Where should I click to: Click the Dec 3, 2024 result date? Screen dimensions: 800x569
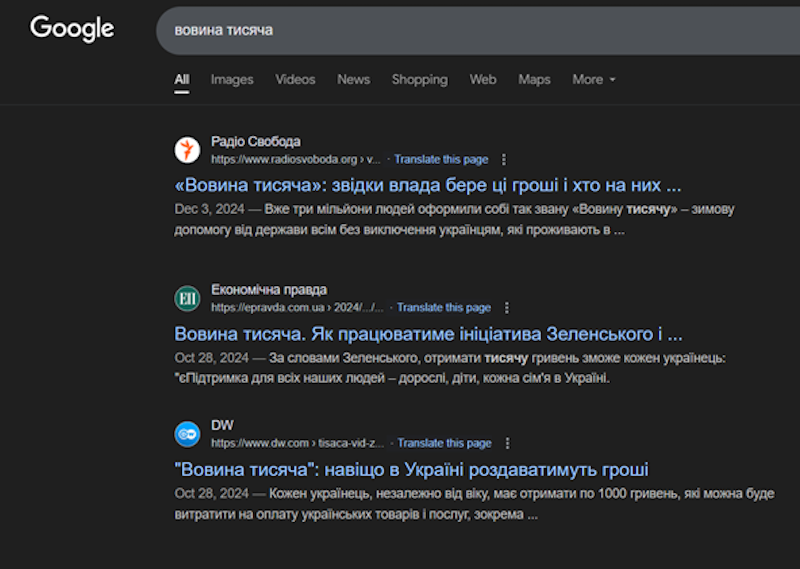tap(209, 209)
